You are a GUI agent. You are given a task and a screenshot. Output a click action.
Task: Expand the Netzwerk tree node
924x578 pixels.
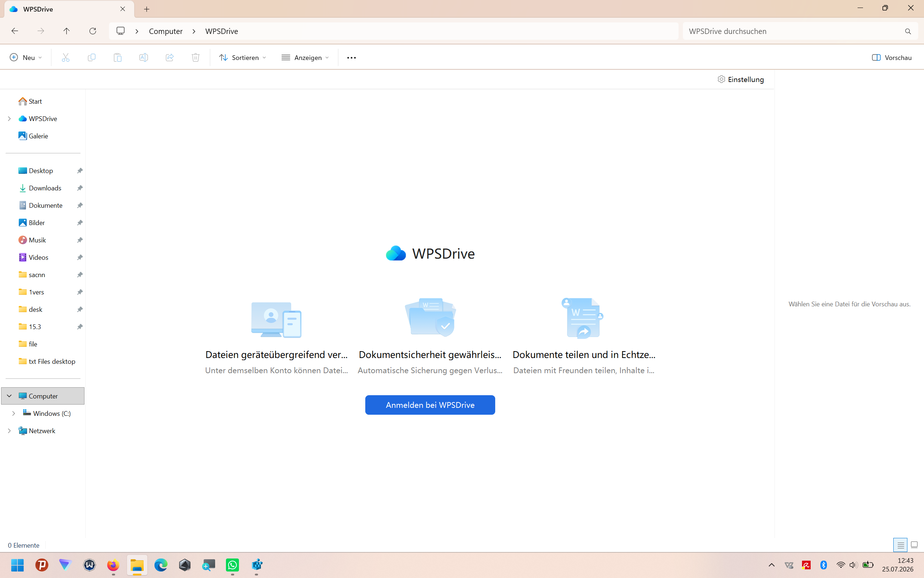(9, 431)
